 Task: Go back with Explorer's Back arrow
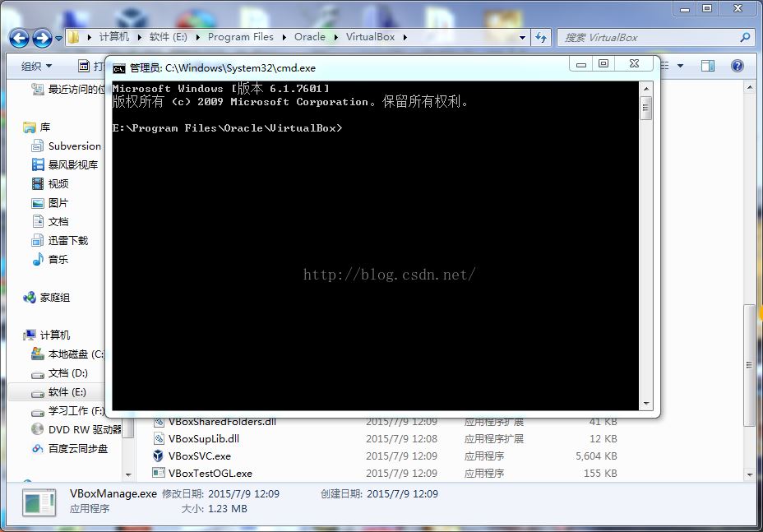point(20,38)
